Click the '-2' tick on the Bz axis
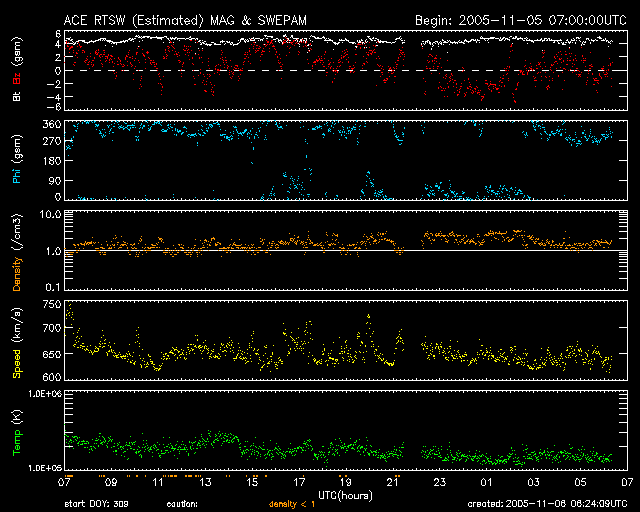Image resolution: width=640 pixels, height=512 pixels. click(x=54, y=84)
